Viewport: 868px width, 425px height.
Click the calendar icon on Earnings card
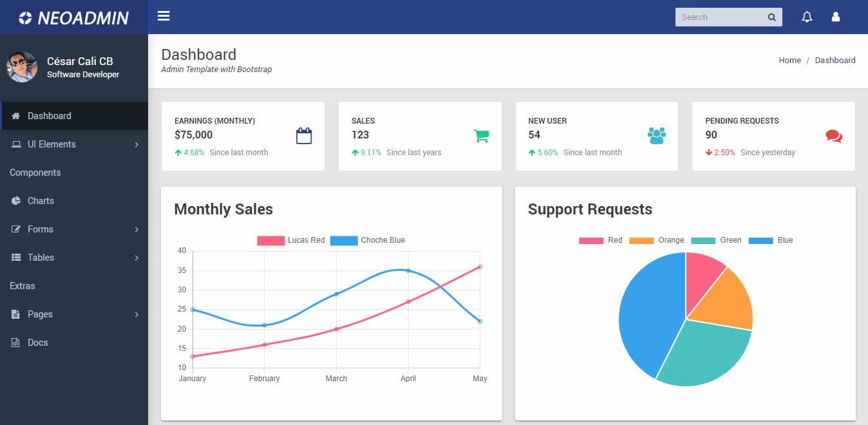point(303,135)
